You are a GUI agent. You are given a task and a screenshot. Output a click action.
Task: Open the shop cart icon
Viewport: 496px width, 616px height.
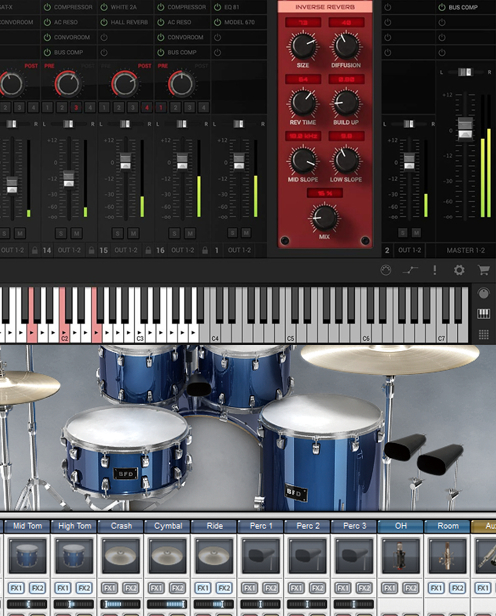point(483,270)
